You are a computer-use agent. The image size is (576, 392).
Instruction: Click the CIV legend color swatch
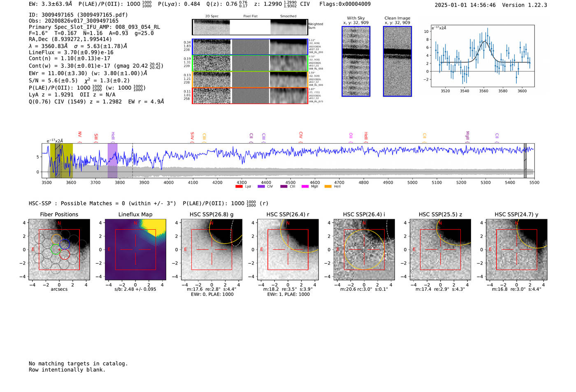261,187
